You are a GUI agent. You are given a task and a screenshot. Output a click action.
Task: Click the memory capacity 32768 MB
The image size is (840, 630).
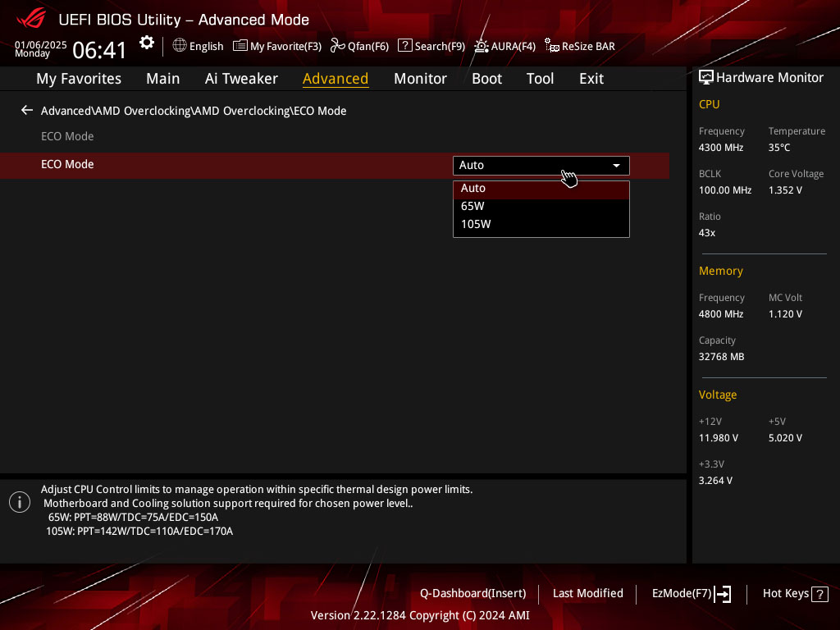pyautogui.click(x=721, y=357)
